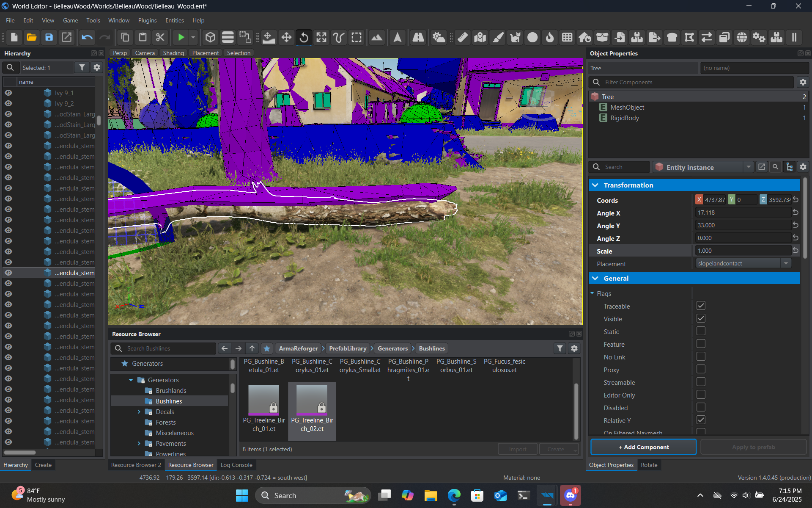Collapse the General section
The height and width of the screenshot is (508, 812).
pos(595,278)
